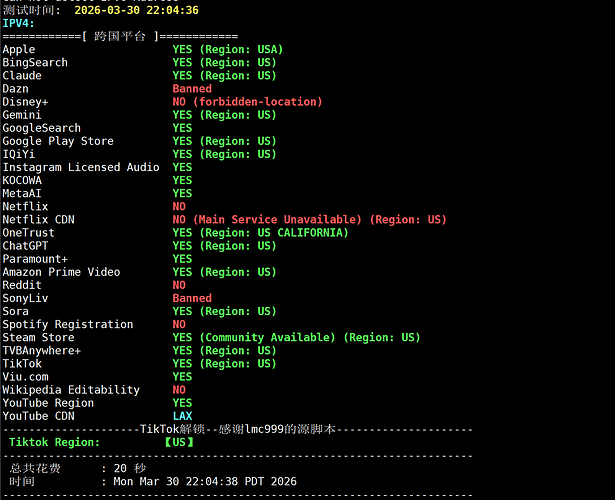Click the red NO beside Spotify Registration
This screenshot has height=500, width=615.
tap(179, 324)
